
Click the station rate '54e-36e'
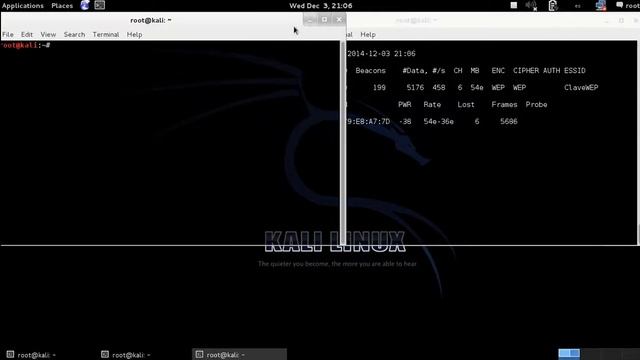[438, 122]
